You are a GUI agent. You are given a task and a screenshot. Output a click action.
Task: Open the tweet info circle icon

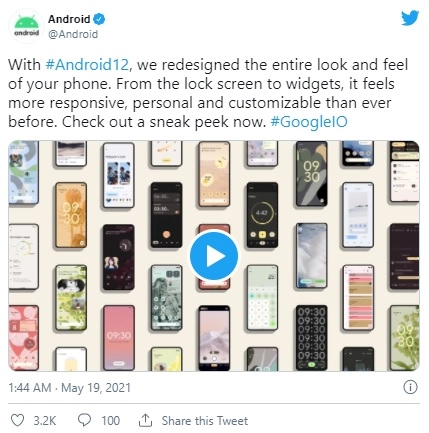pos(410,387)
